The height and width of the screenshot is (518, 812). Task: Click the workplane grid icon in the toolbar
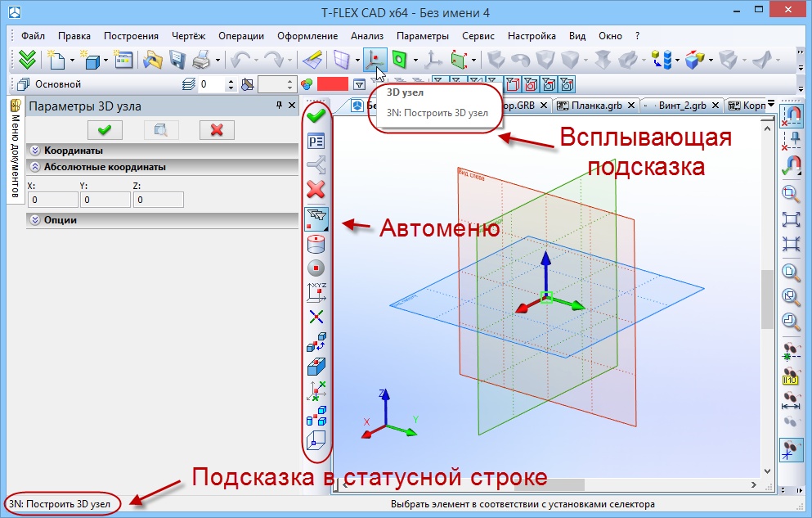point(342,60)
